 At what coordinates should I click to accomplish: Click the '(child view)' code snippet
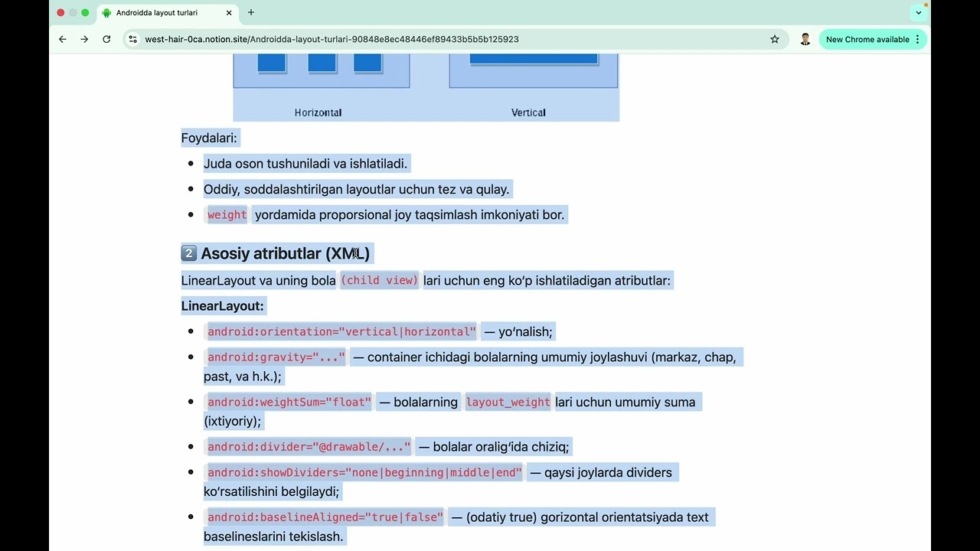pos(380,280)
